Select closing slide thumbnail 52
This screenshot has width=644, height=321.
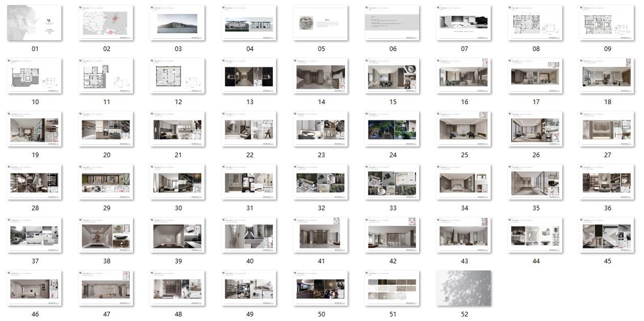click(464, 288)
